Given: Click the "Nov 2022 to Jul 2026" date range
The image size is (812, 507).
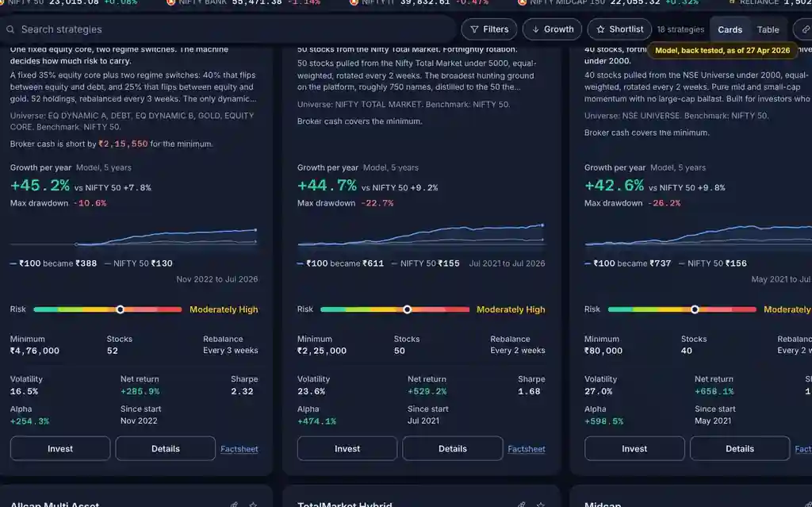Looking at the screenshot, I should pyautogui.click(x=217, y=279).
